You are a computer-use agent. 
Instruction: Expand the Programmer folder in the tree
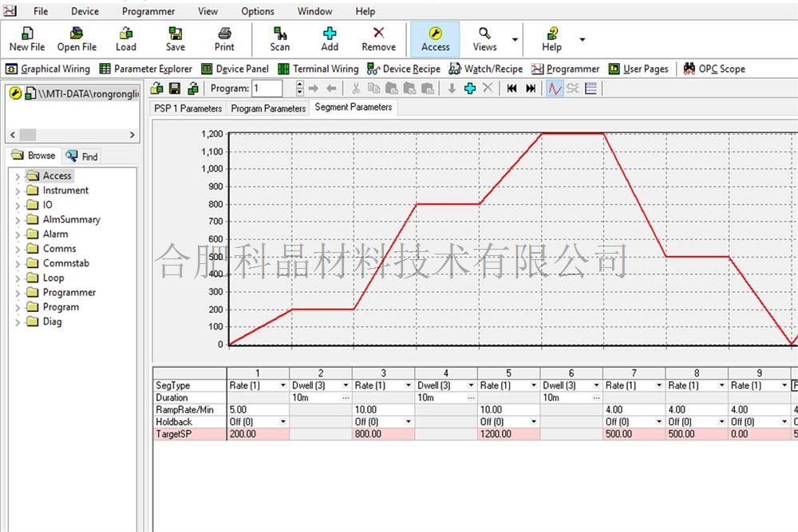(18, 293)
